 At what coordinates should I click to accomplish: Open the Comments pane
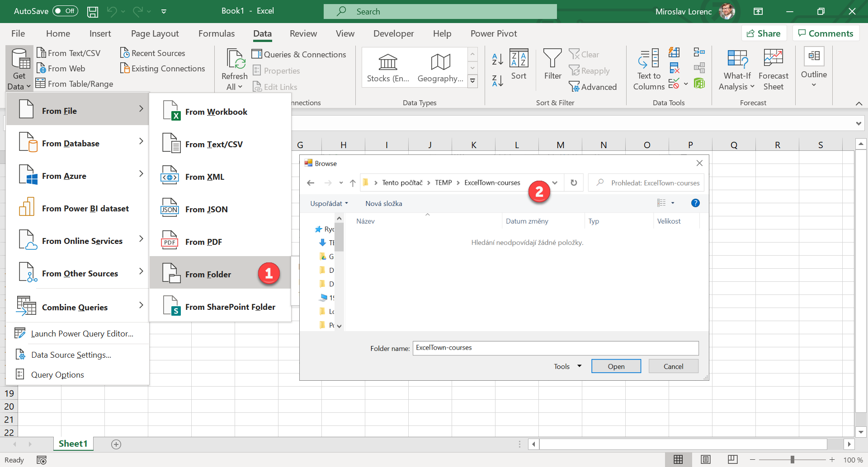(x=826, y=33)
